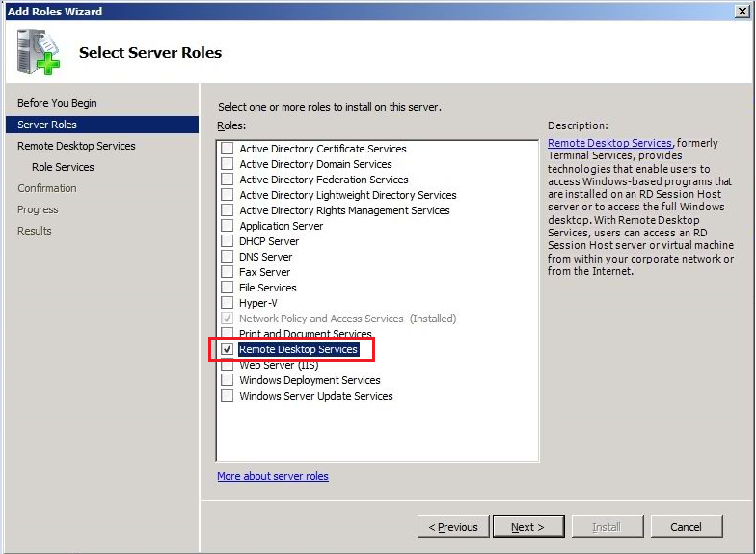Tick Active Directory Rights Management Services
756x554 pixels.
click(x=228, y=210)
